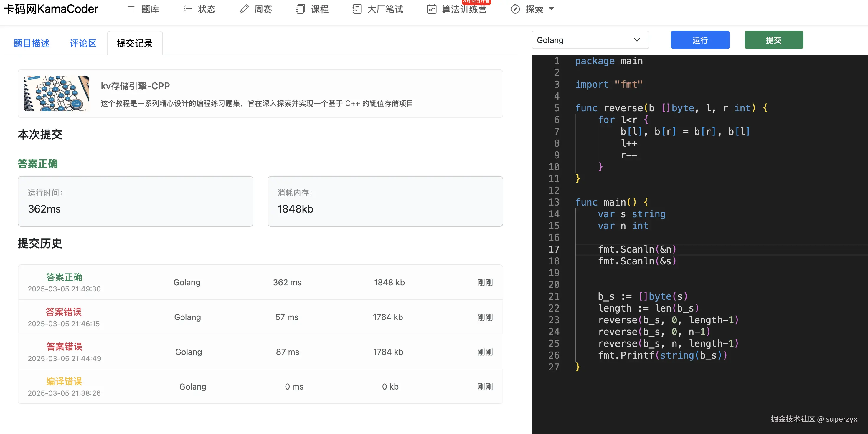The width and height of the screenshot is (868, 434).
Task: Click the 87 ms runtime cell
Action: 288,352
